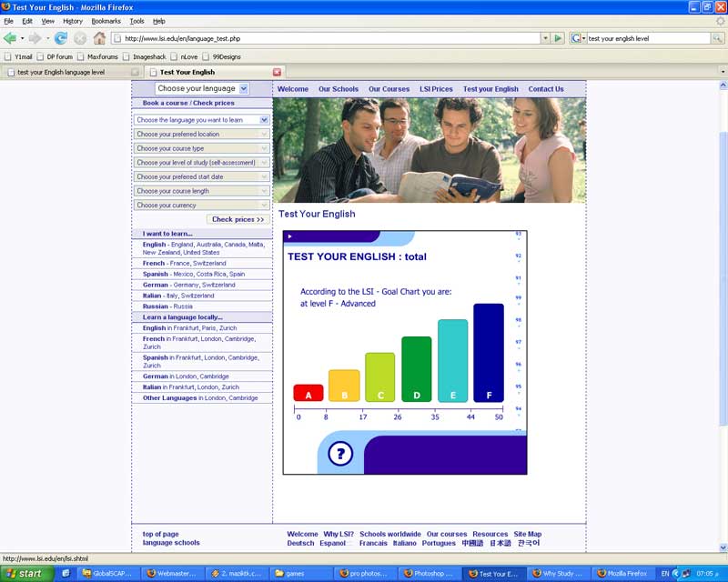This screenshot has width=728, height=582.
Task: Open the Choose your currency dropdown
Action: (201, 206)
